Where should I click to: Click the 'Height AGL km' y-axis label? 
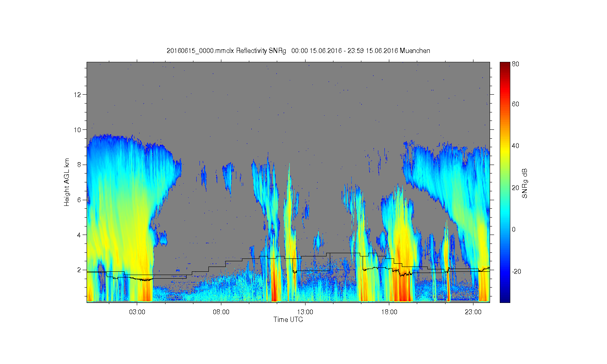coord(67,182)
